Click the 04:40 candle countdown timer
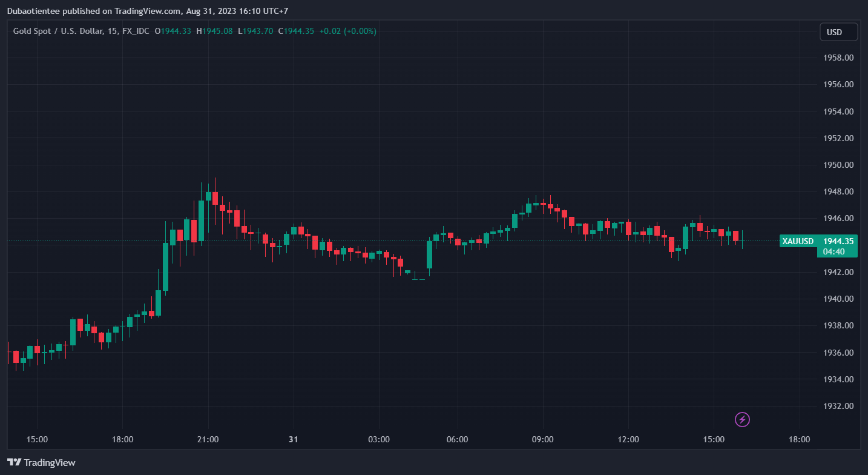The width and height of the screenshot is (868, 475). [833, 251]
